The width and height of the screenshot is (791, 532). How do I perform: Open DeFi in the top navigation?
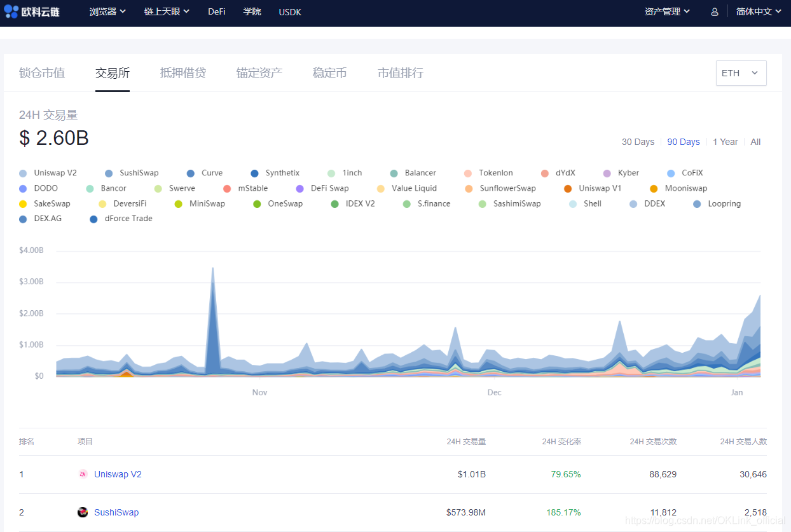click(x=217, y=12)
